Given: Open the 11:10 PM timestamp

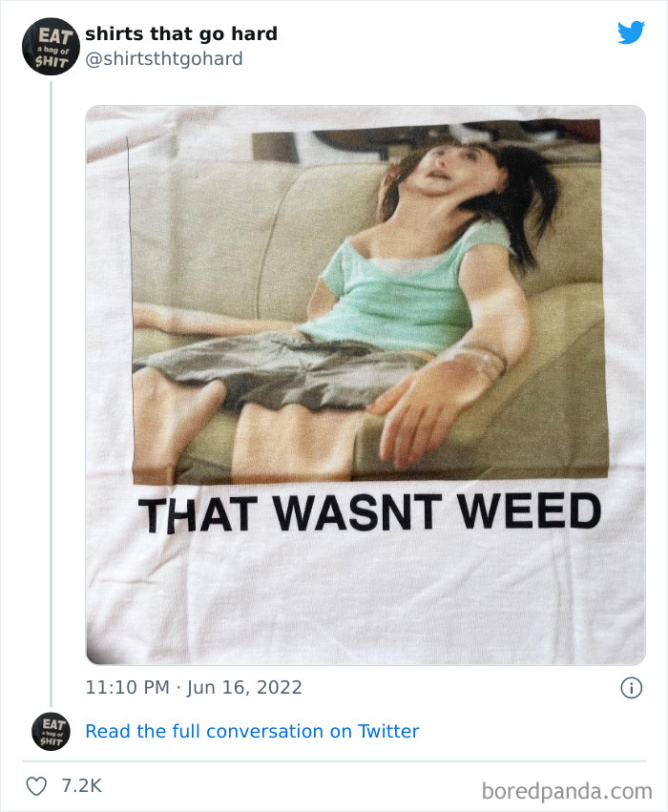Looking at the screenshot, I should coord(127,688).
